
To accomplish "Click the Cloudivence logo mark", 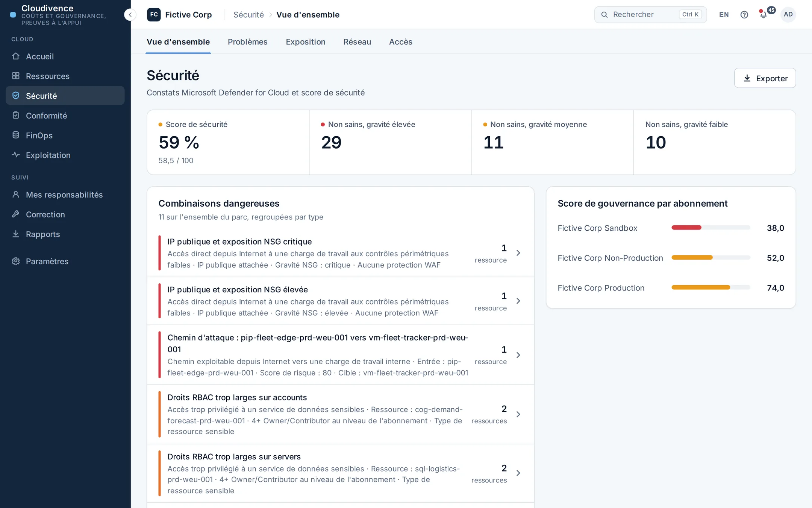I will (13, 15).
